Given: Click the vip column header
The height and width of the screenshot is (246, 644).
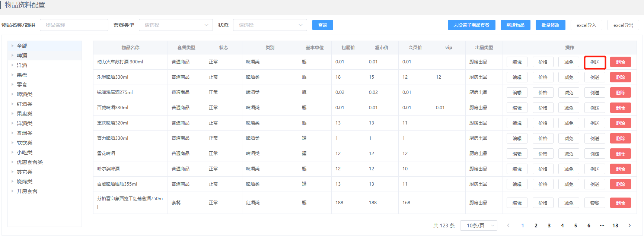Looking at the screenshot, I should coord(449,48).
